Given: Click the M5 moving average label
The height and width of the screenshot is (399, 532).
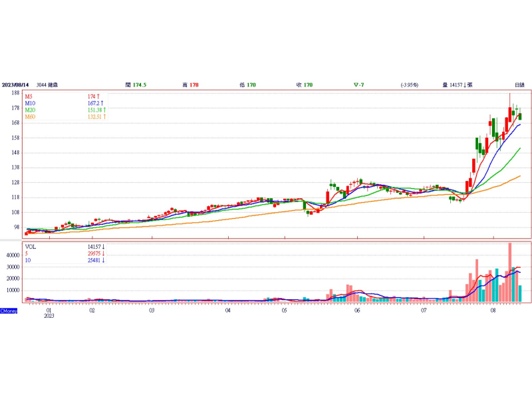Looking at the screenshot, I should (x=30, y=96).
